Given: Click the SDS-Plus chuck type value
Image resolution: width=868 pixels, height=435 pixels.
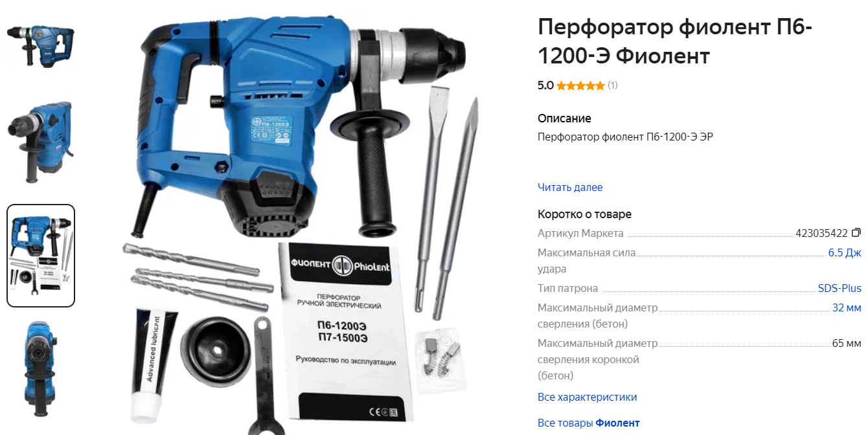Looking at the screenshot, I should (x=839, y=288).
